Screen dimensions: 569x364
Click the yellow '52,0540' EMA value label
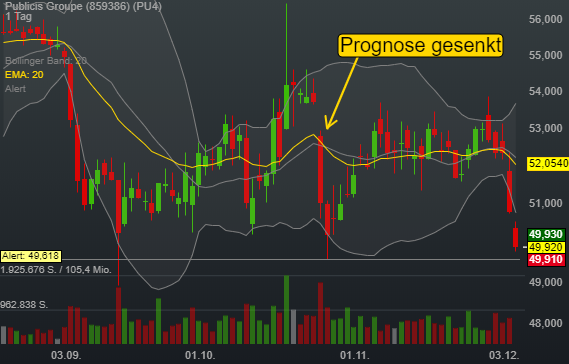548,164
